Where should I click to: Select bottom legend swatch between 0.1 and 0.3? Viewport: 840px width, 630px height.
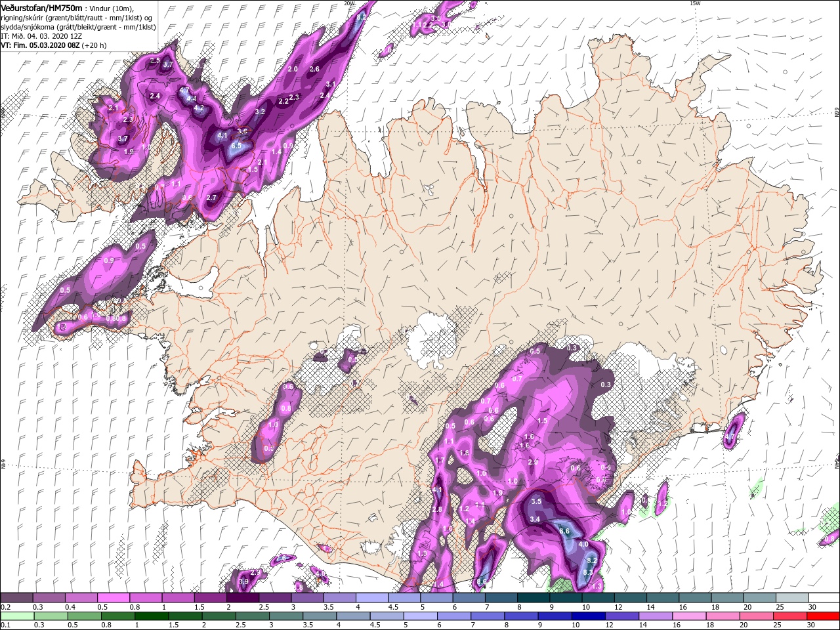tap(17, 616)
